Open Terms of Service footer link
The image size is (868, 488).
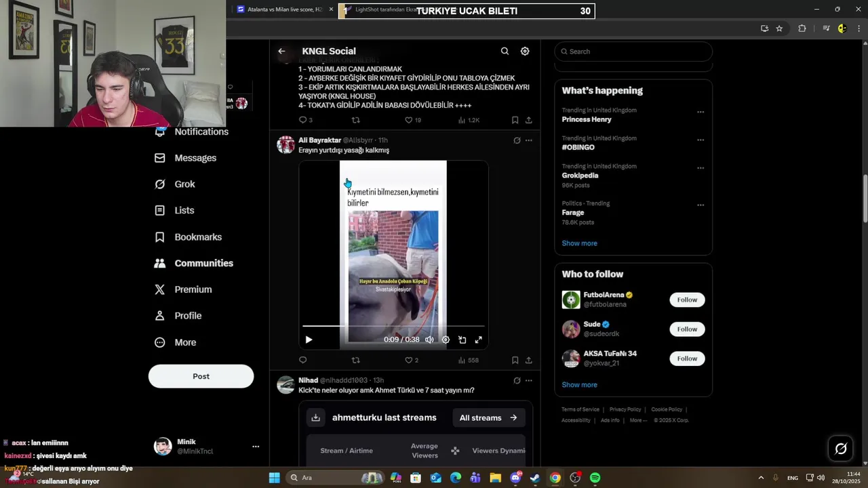point(580,409)
